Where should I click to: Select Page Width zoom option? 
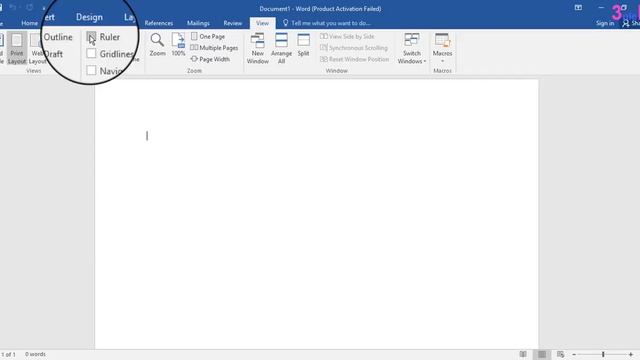[210, 59]
